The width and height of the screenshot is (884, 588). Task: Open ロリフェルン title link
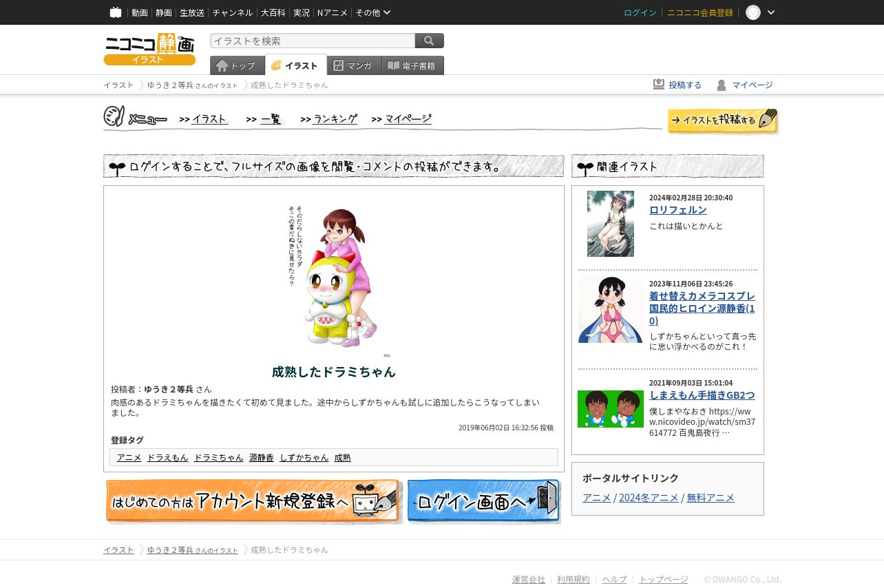[x=678, y=210]
